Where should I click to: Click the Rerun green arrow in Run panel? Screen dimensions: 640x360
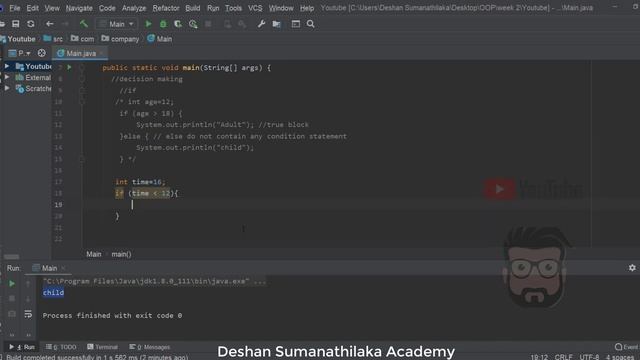pyautogui.click(x=12, y=284)
